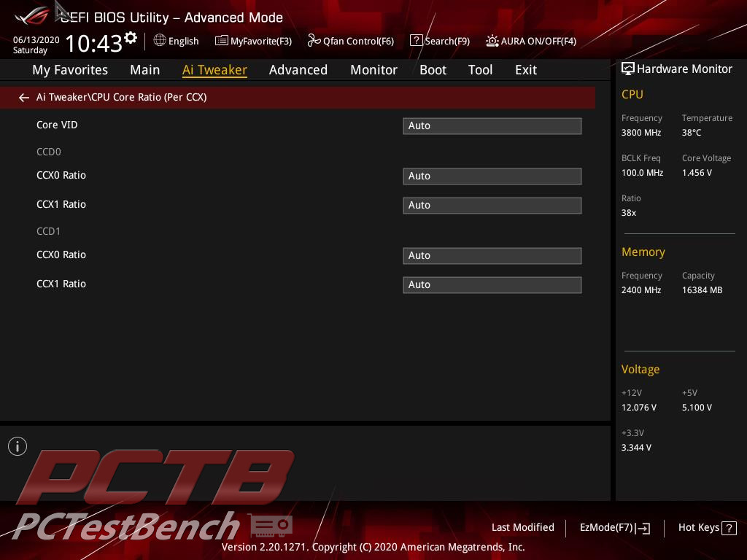Click the Hardware Monitor screen icon
Image resolution: width=747 pixels, height=560 pixels.
tap(628, 69)
